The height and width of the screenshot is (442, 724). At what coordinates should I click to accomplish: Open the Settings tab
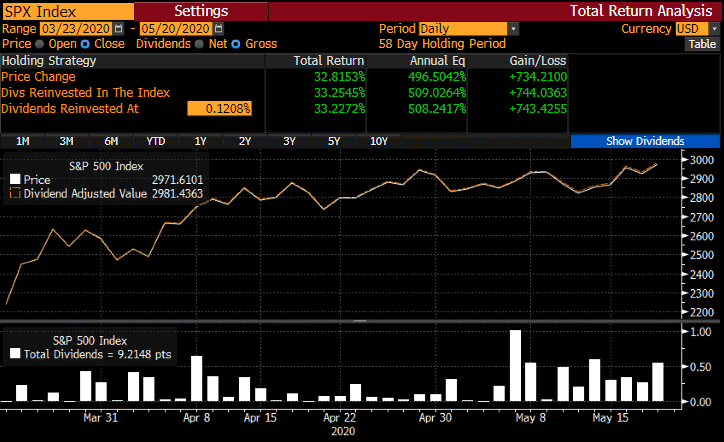(200, 10)
